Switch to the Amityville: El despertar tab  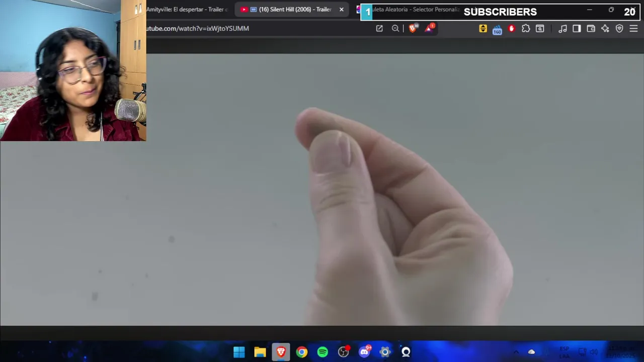(186, 10)
